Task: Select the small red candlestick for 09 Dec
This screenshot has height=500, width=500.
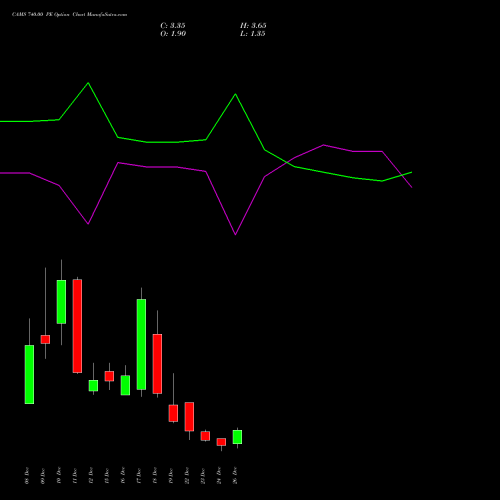Action: [x=45, y=339]
